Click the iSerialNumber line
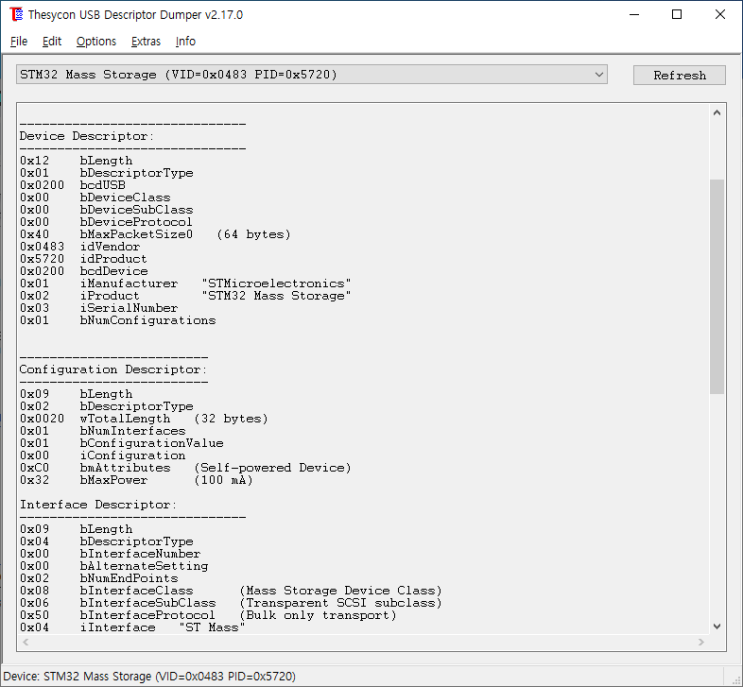This screenshot has height=687, width=743. click(x=99, y=308)
